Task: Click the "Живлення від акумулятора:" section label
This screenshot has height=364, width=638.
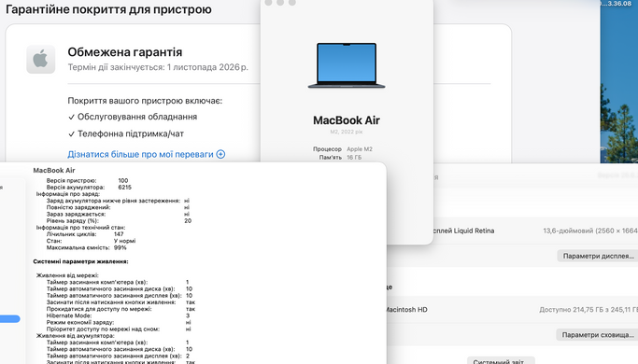Action: [76, 336]
